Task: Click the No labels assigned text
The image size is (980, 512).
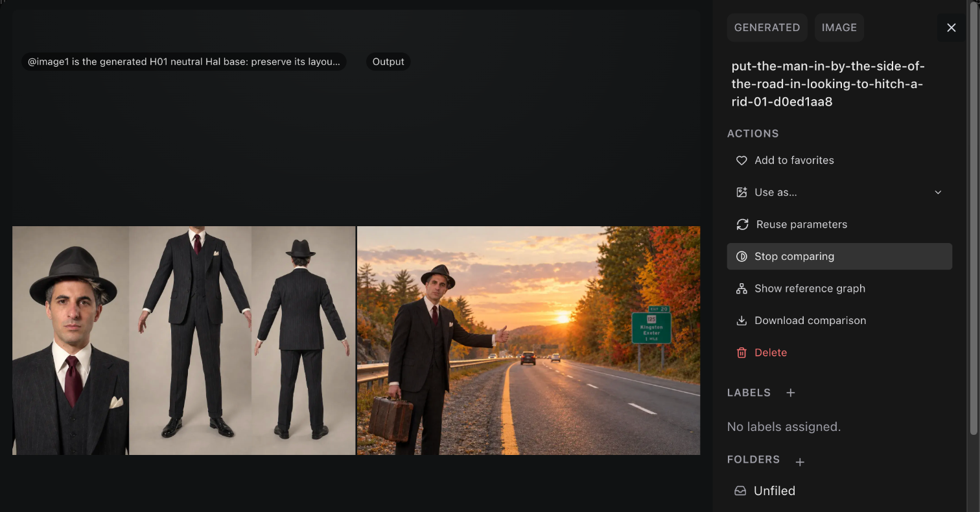Action: 784,426
